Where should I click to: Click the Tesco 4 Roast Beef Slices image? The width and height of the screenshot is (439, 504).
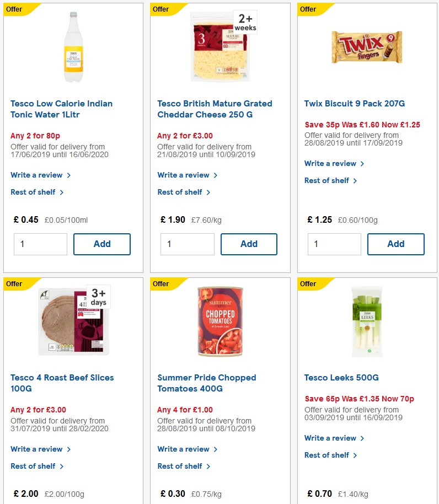tap(72, 320)
